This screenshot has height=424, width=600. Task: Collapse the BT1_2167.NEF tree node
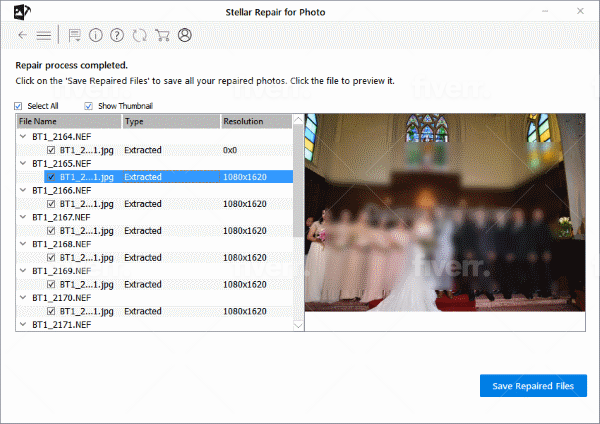[x=23, y=217]
